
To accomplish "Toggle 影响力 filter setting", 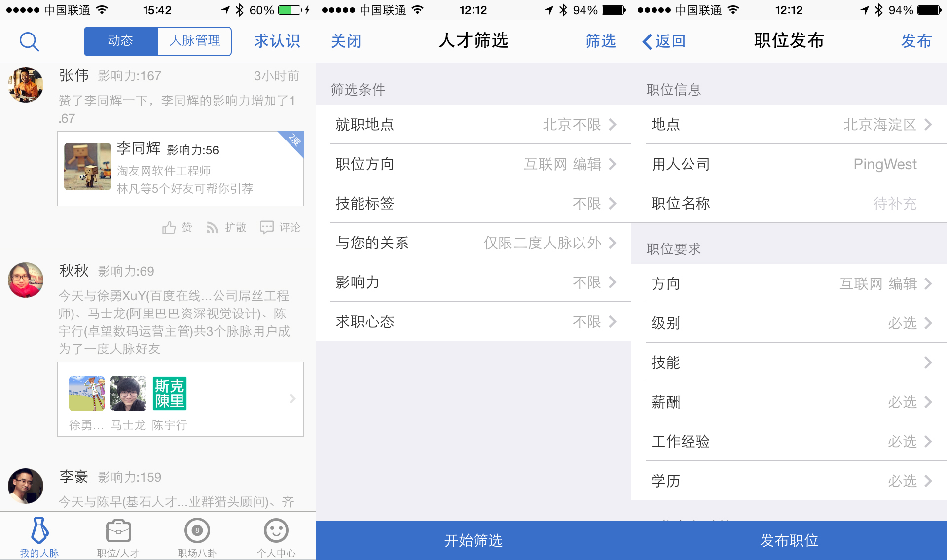I will pos(473,281).
